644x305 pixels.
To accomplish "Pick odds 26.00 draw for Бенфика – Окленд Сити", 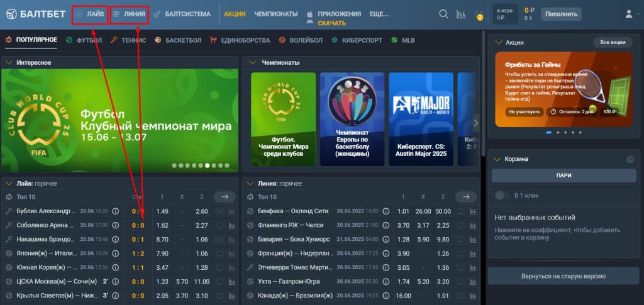I will pyautogui.click(x=423, y=211).
